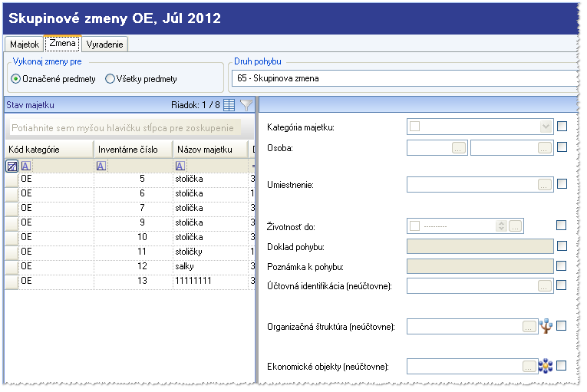Click the organizational structure tree icon
Viewport: 587px width, 392px height.
pos(546,326)
